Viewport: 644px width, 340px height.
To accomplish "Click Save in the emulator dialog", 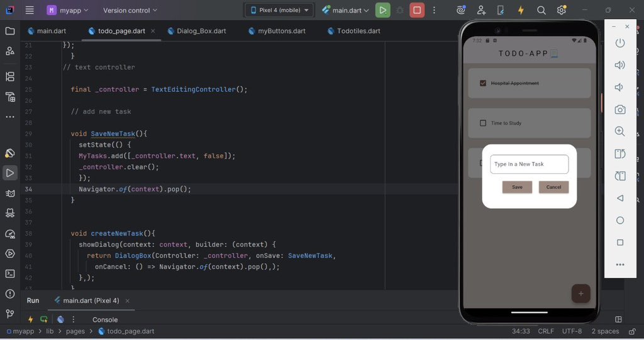I will coord(517,187).
